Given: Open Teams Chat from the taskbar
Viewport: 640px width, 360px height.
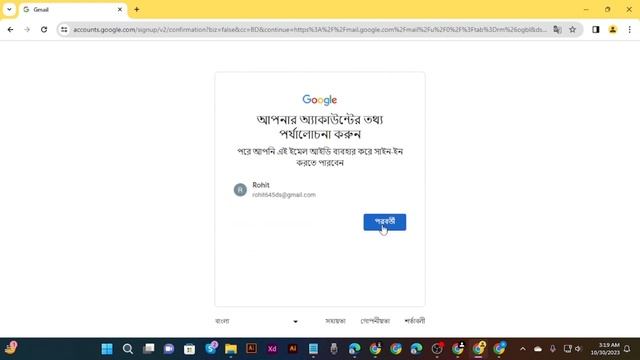Looking at the screenshot, I should tap(169, 349).
